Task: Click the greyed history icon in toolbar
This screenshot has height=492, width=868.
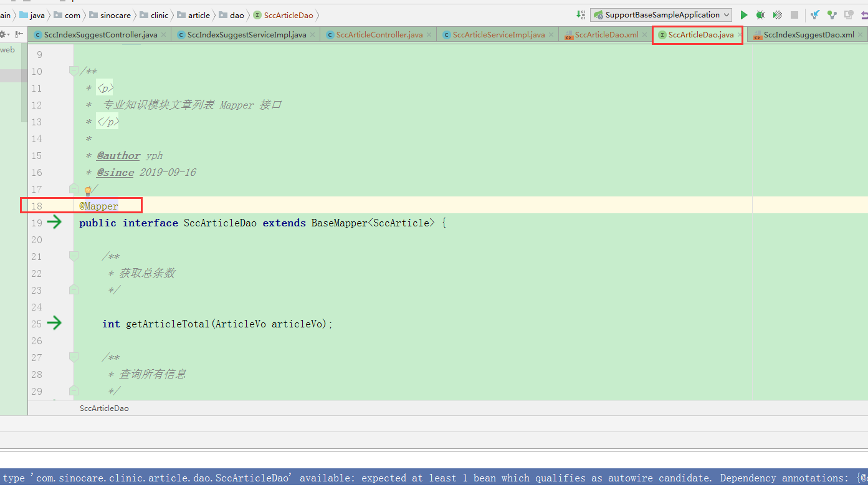Action: (849, 15)
